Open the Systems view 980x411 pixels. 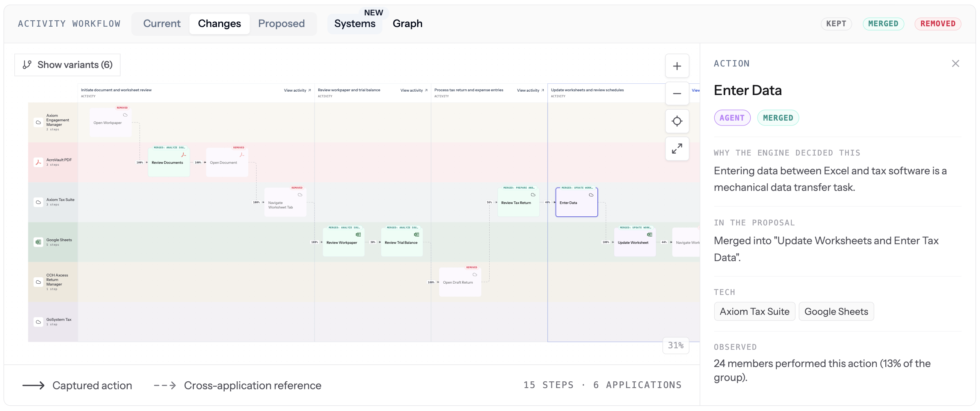355,24
